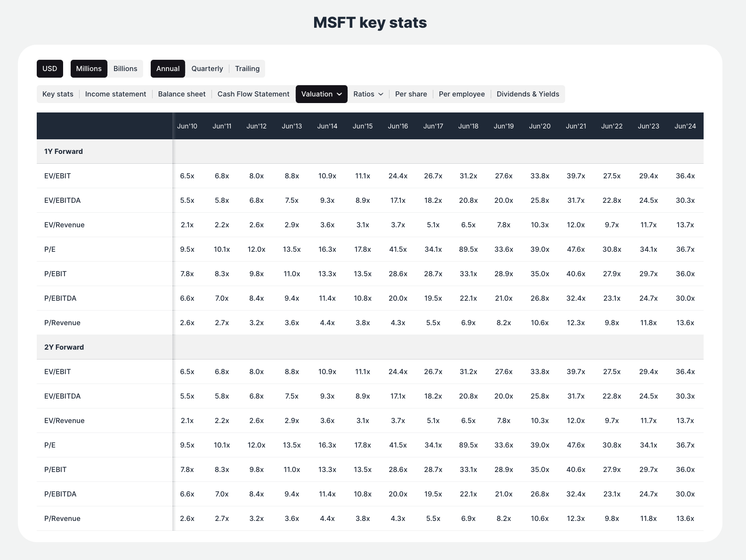Click the Jun'15 column header
Screen dimensions: 746x560
coord(363,126)
